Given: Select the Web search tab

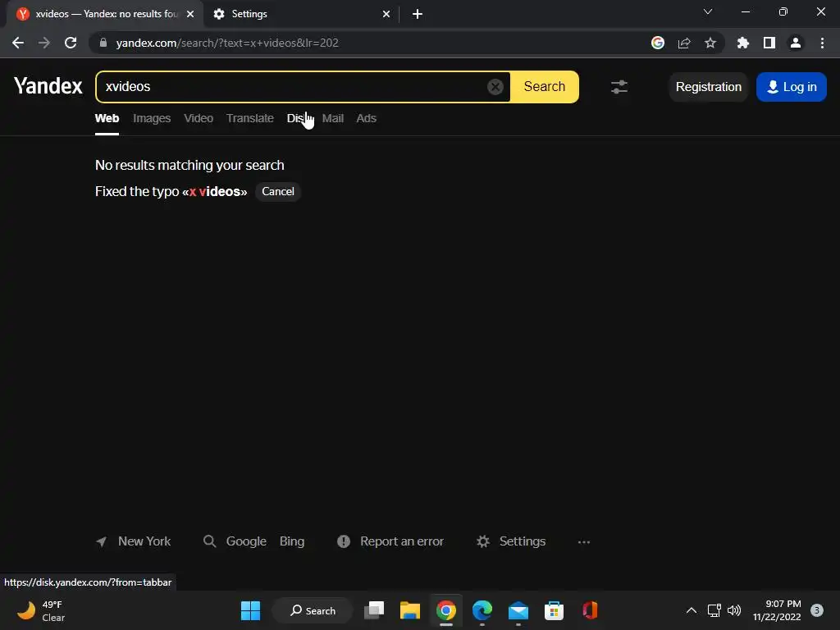Looking at the screenshot, I should coord(107,118).
